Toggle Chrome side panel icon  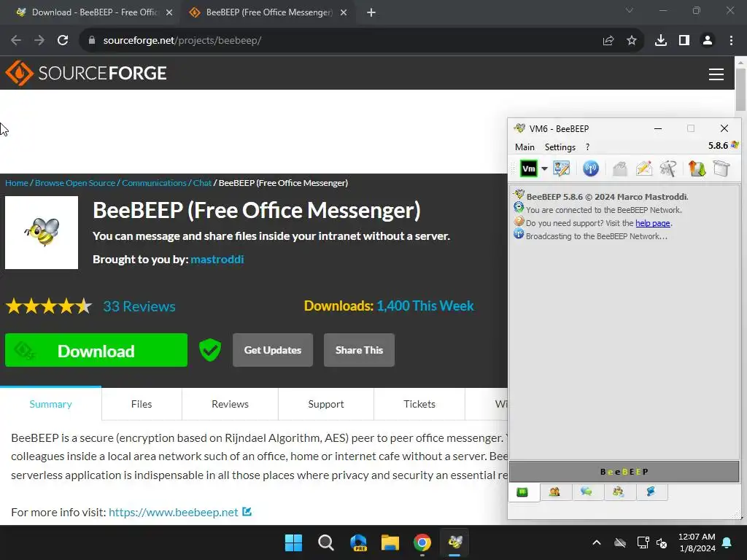684,41
